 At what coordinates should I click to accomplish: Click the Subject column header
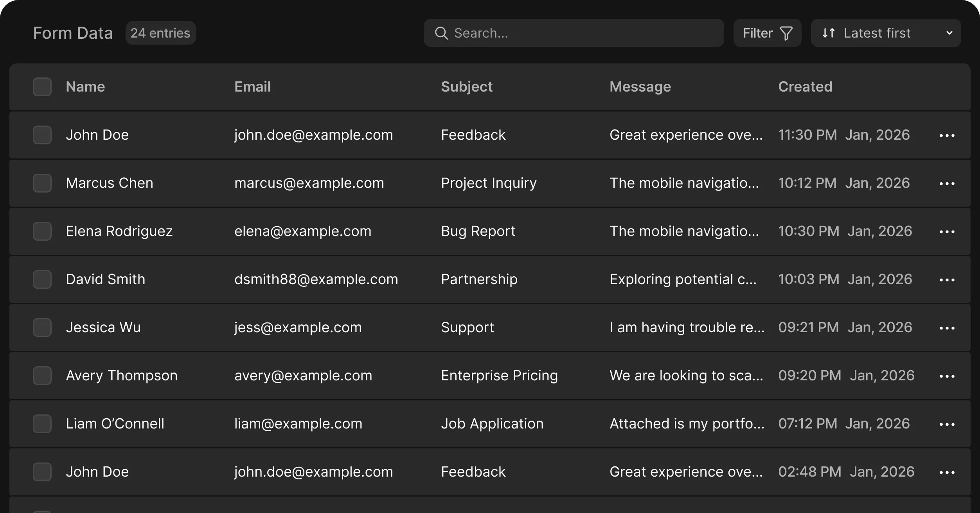(467, 87)
